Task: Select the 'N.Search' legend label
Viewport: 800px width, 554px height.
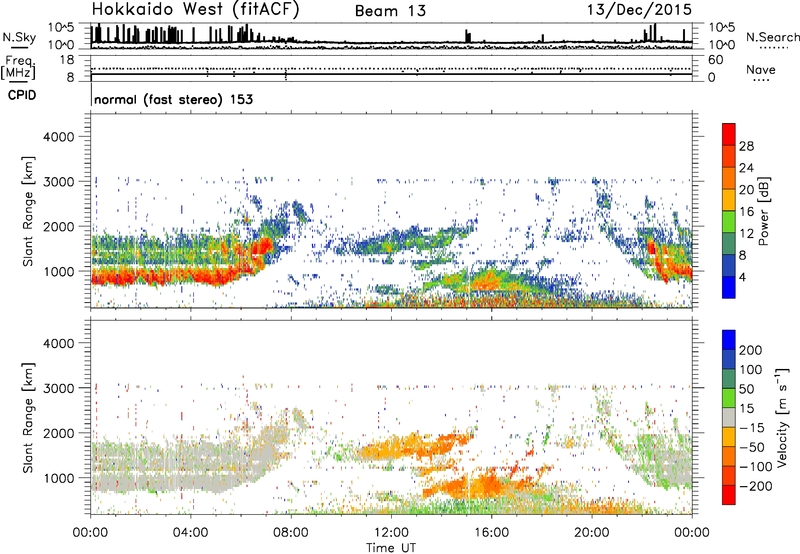Action: coord(772,37)
